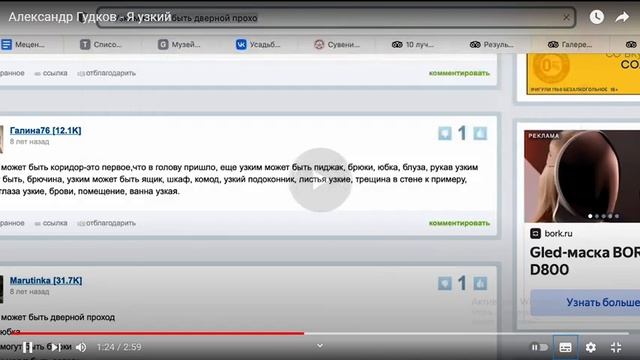Mute the video volume
Screen dimensions: 640x360
(x=81, y=347)
